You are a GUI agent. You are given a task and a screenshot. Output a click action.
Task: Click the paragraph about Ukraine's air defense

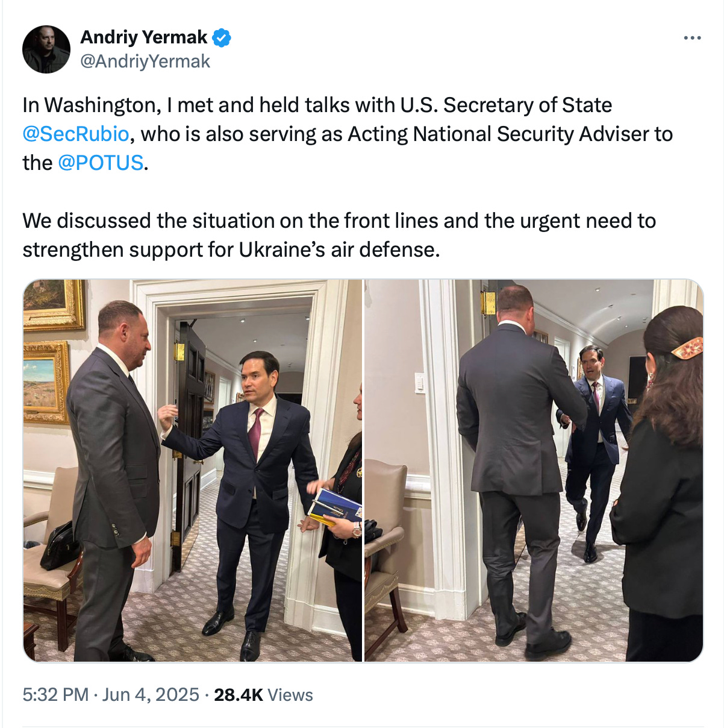(339, 235)
